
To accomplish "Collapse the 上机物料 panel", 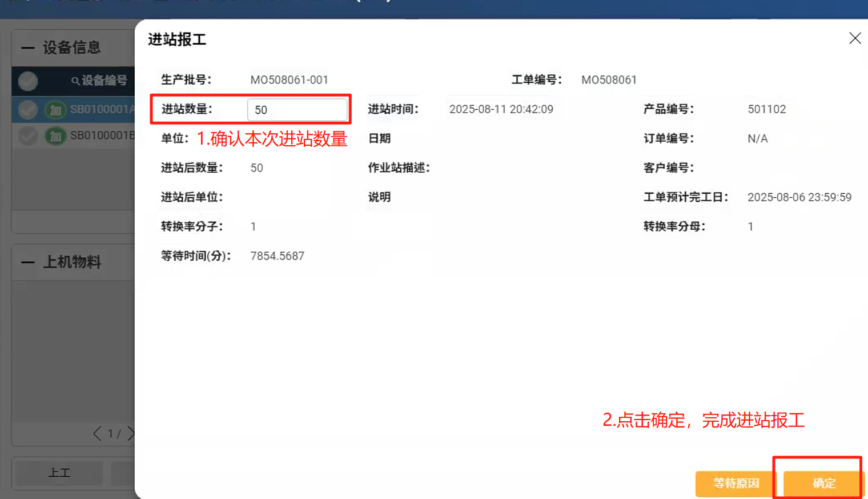I will 28,262.
